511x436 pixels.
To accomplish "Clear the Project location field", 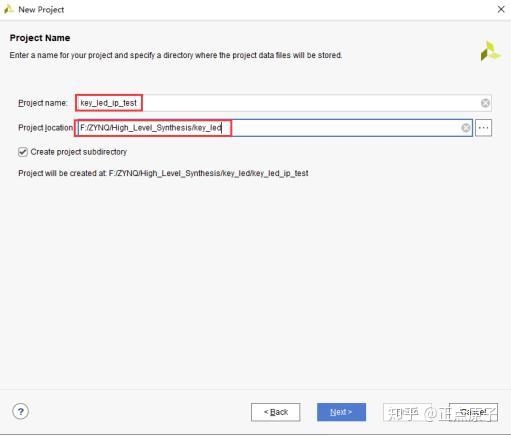I will click(466, 128).
